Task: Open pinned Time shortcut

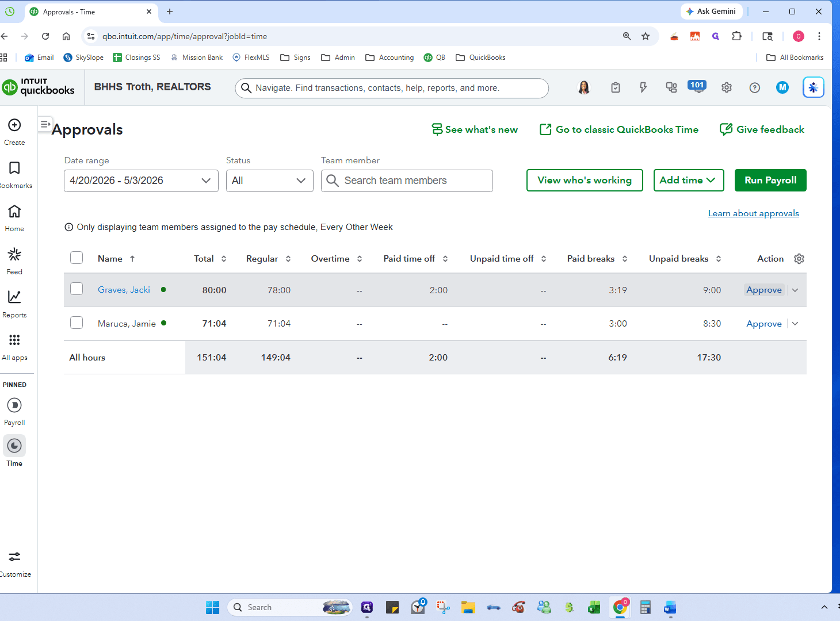Action: pyautogui.click(x=14, y=451)
